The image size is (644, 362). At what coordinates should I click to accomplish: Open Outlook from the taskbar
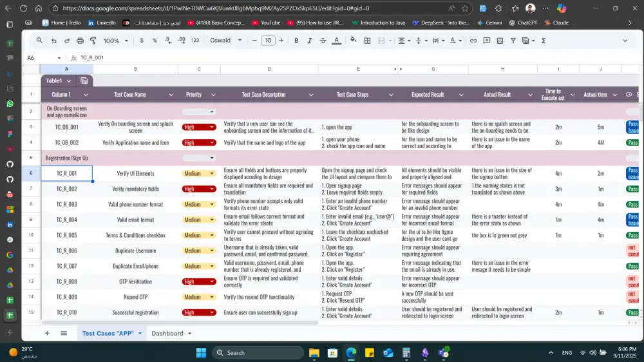[x=388, y=352]
